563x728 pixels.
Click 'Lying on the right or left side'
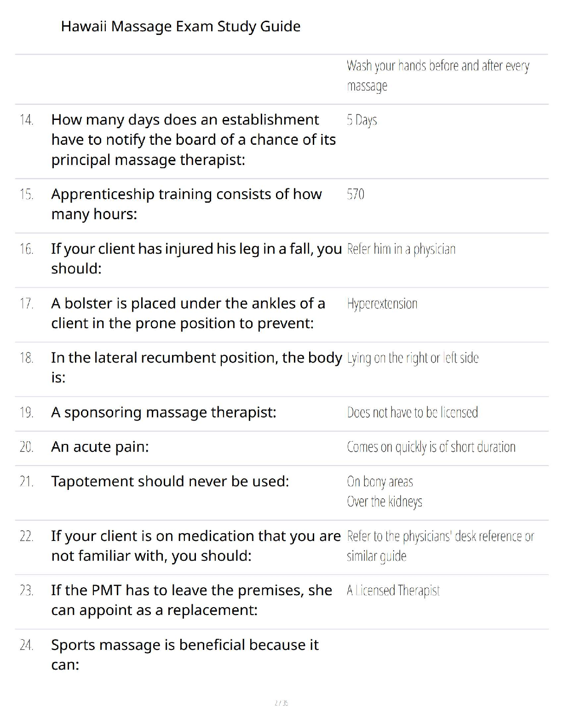pos(413,358)
